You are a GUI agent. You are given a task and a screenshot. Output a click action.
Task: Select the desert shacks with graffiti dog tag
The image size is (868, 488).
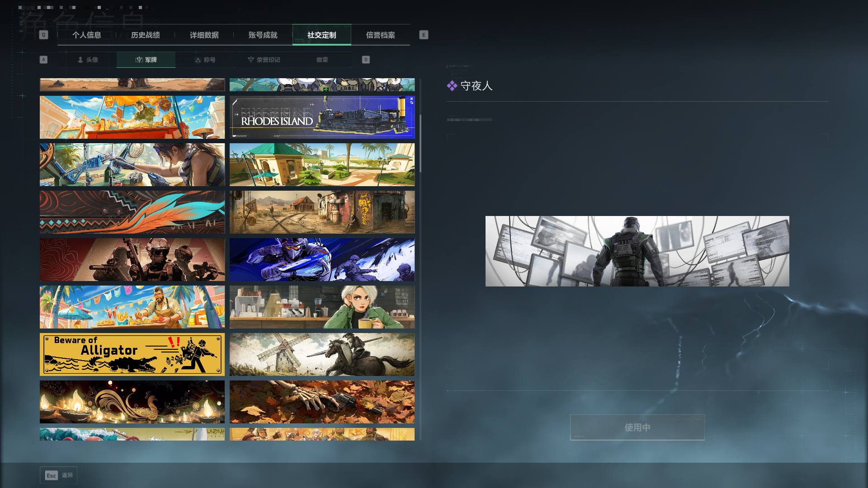(322, 212)
